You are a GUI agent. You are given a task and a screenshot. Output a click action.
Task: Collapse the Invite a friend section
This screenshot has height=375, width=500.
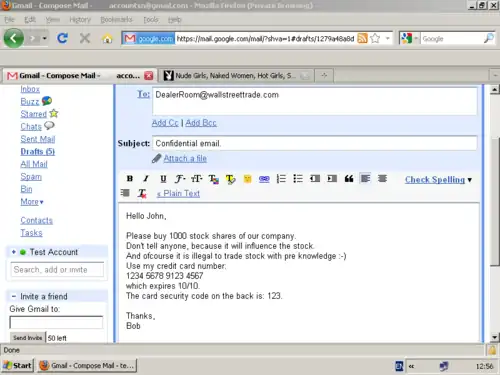[14, 296]
